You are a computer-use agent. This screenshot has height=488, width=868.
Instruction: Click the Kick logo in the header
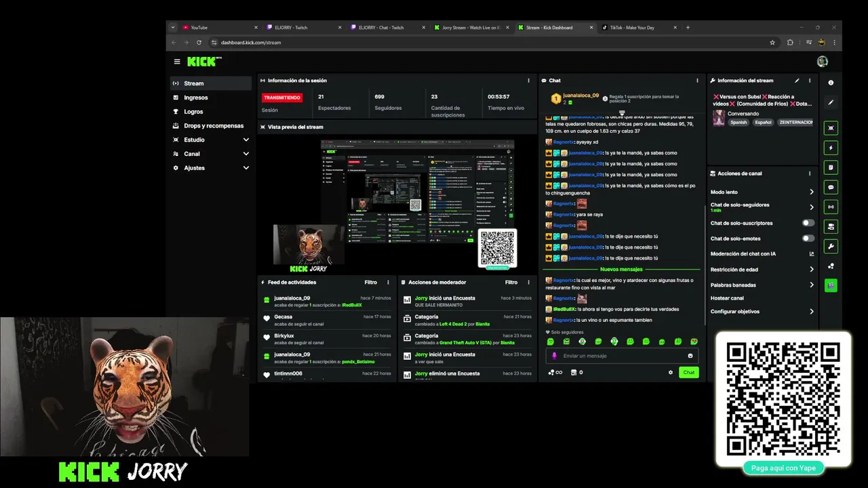[x=203, y=62]
